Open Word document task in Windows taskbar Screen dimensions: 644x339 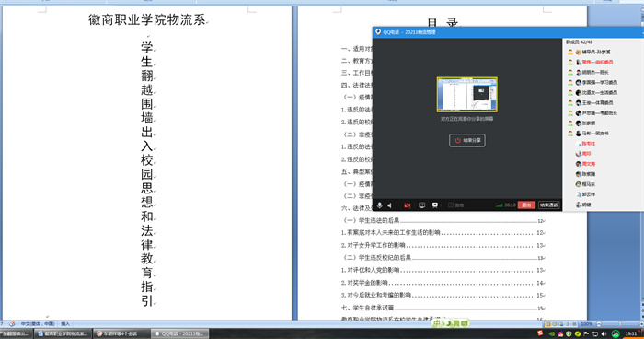63,333
